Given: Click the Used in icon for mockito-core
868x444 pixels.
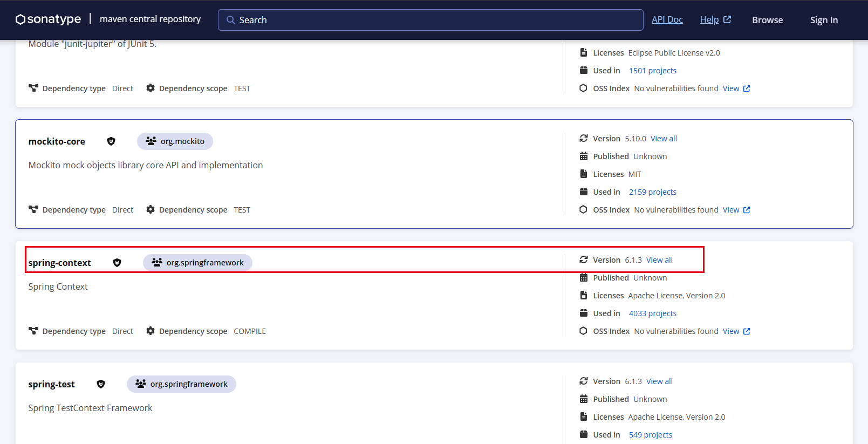Looking at the screenshot, I should click(584, 192).
